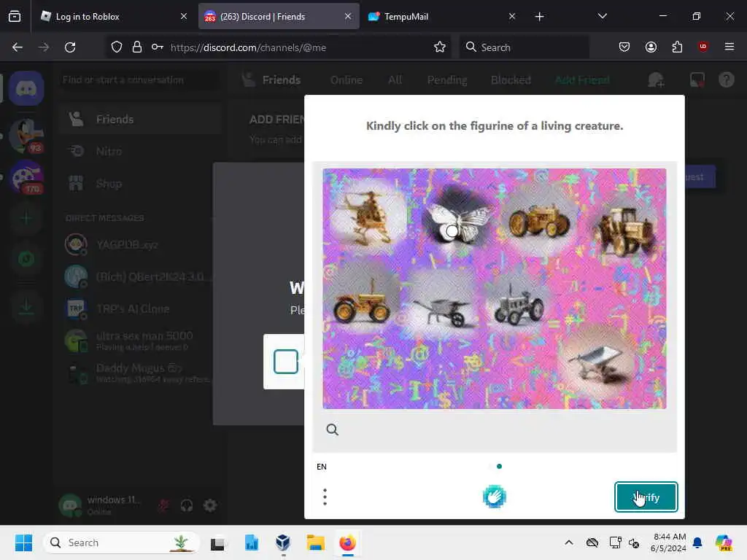Click the gray tractor figurine in the captcha
Viewport: 747px width, 560px height.
(519, 306)
